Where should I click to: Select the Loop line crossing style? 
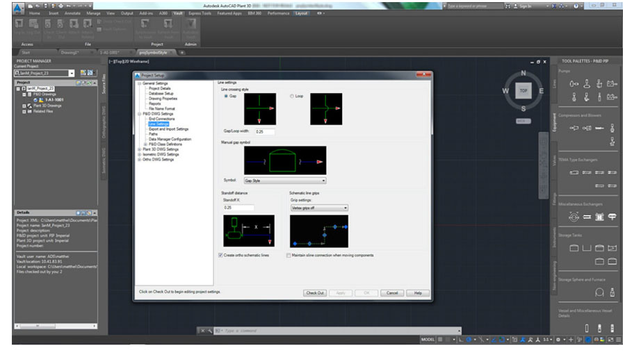[x=291, y=96]
